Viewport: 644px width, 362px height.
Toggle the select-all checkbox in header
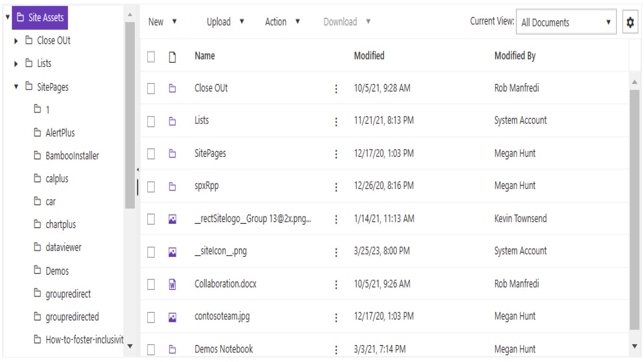[151, 57]
